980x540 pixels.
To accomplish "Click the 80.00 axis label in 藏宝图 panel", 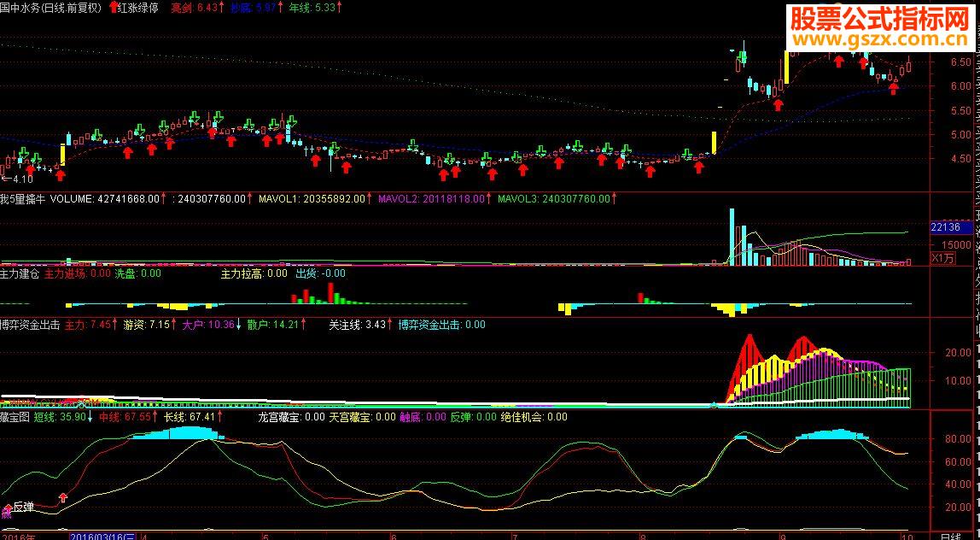I will pyautogui.click(x=958, y=439).
